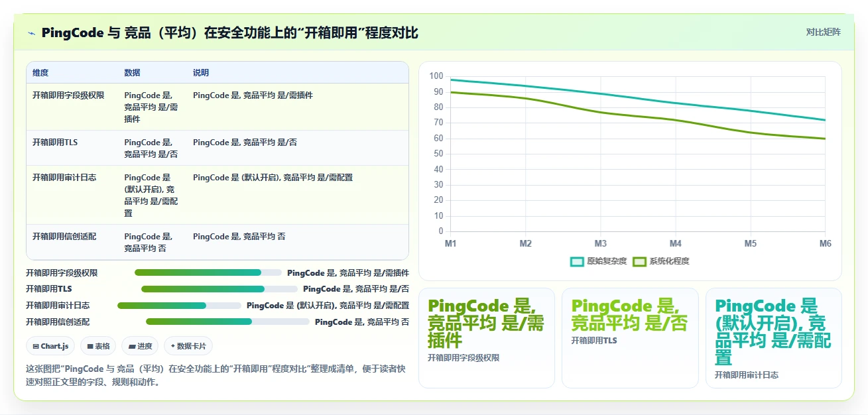The width and height of the screenshot is (868, 415).
Task: Select 开箱即用信创适配 in the table's 维度 column
Action: [x=64, y=237]
